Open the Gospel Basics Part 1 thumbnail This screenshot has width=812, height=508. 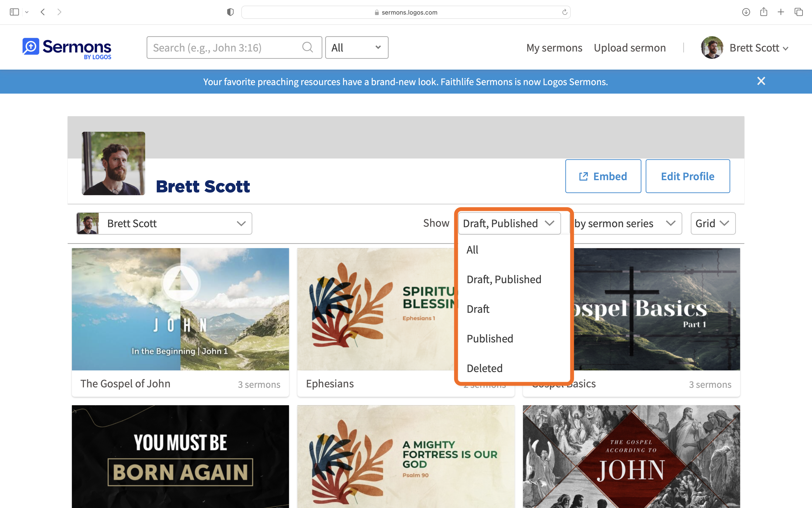(x=656, y=309)
